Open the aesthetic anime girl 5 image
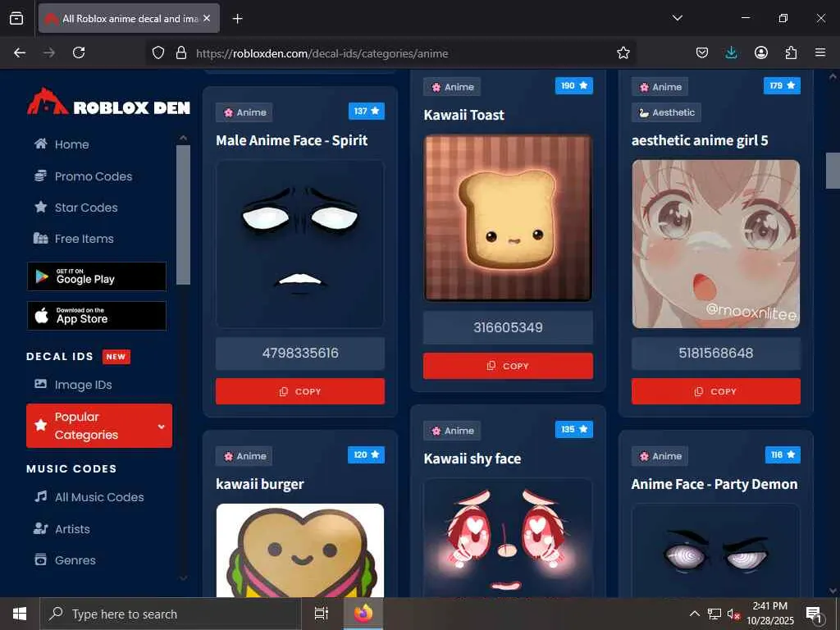 click(715, 244)
